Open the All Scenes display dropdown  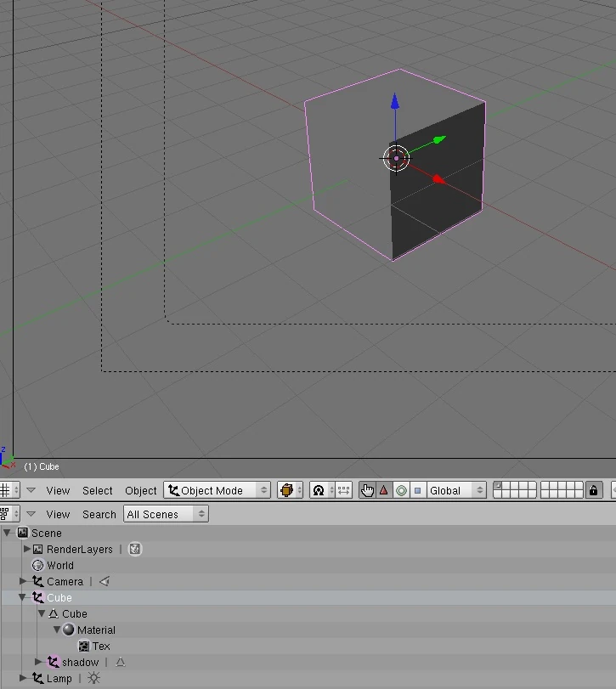click(166, 514)
